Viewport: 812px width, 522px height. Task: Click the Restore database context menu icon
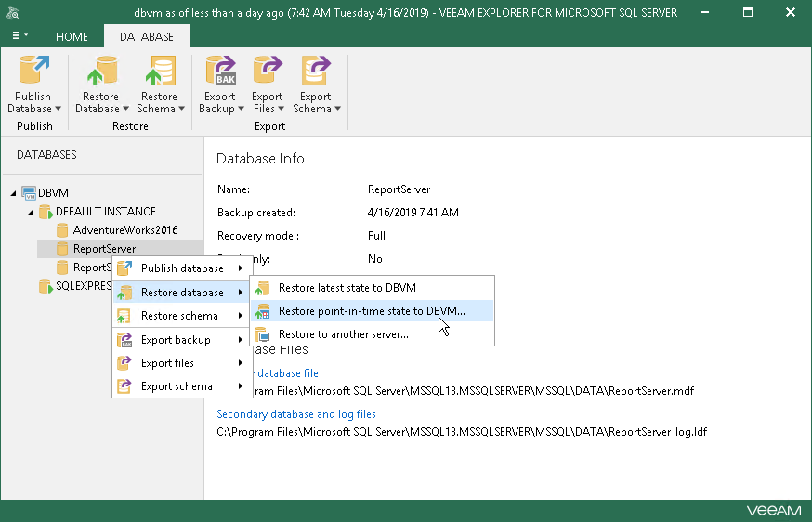click(124, 293)
